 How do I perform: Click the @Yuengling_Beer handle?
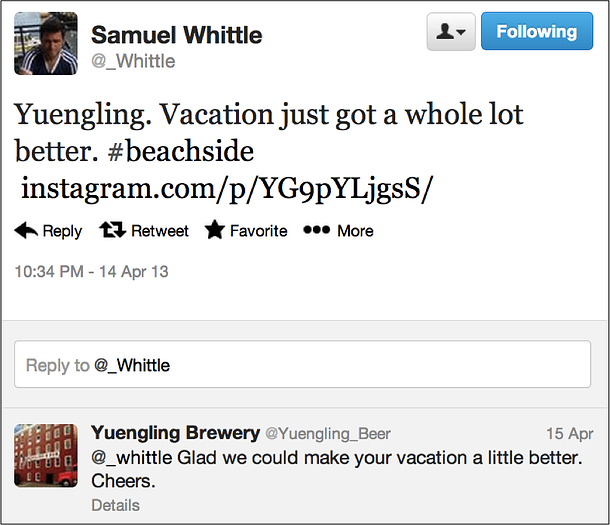pyautogui.click(x=327, y=434)
